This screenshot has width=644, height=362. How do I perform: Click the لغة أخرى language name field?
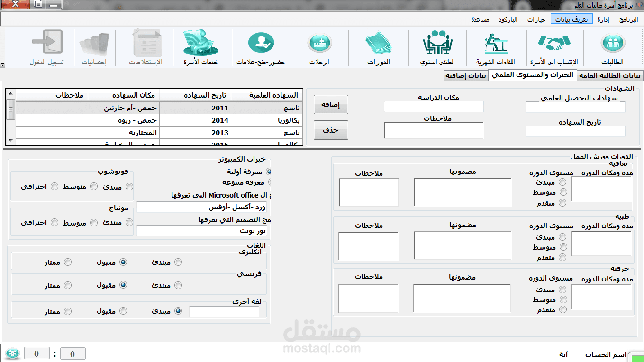pyautogui.click(x=224, y=311)
